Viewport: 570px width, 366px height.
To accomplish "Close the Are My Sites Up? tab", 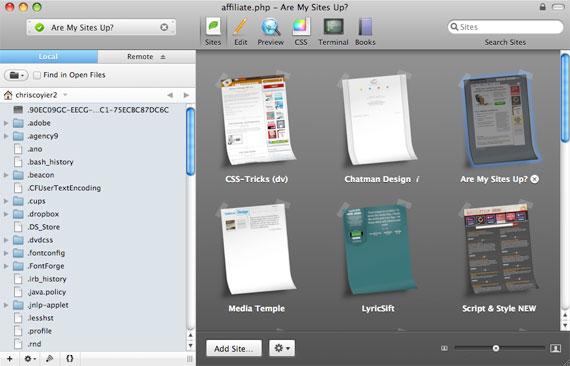I will coord(164,27).
